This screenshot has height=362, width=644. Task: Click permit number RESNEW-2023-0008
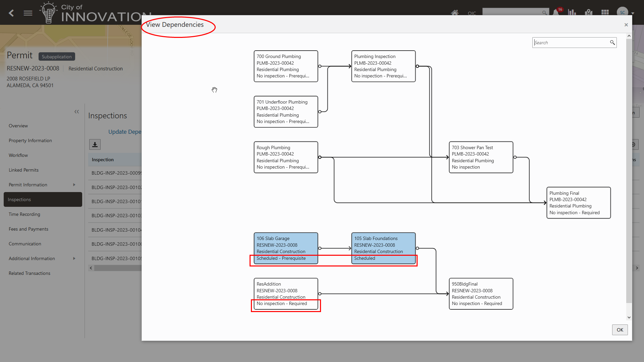tap(33, 68)
